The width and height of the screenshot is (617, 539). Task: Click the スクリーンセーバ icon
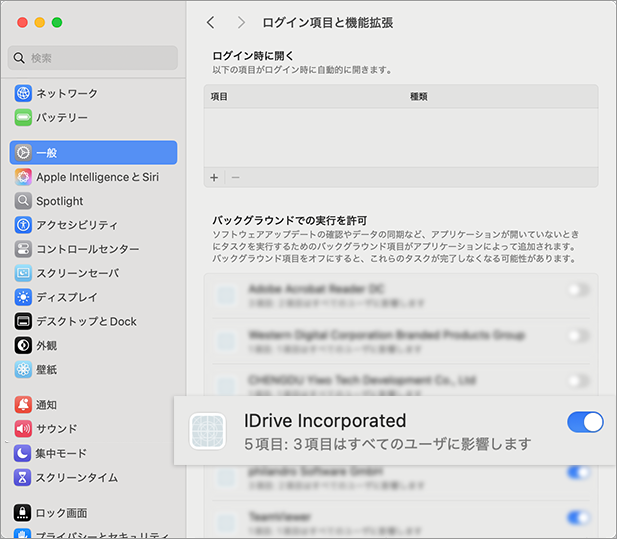coord(23,273)
